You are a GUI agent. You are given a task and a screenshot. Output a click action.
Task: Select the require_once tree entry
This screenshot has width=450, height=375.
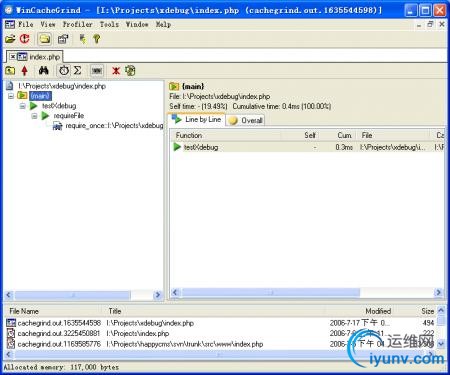(x=114, y=126)
